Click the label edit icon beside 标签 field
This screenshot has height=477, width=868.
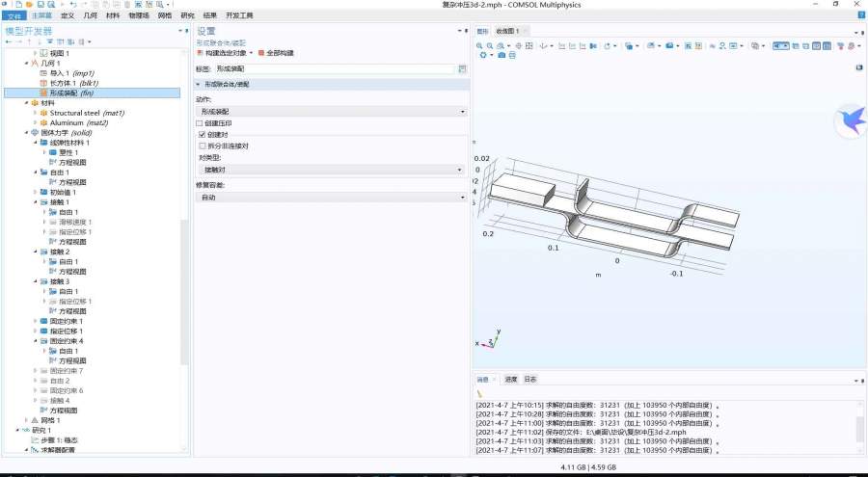(462, 69)
